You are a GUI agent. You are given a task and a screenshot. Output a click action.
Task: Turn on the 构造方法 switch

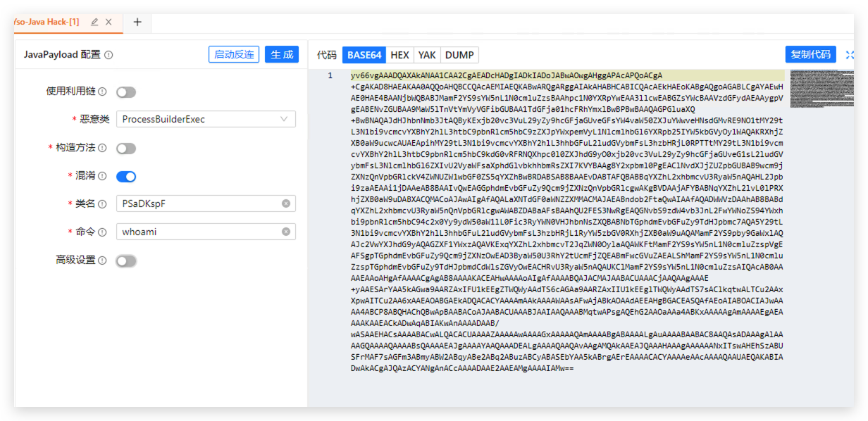click(x=126, y=149)
